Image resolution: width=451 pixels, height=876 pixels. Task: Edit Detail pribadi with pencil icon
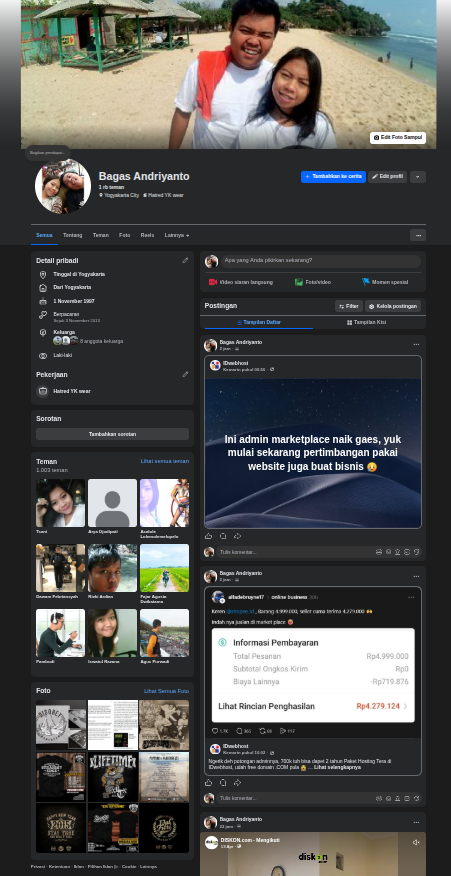[185, 260]
